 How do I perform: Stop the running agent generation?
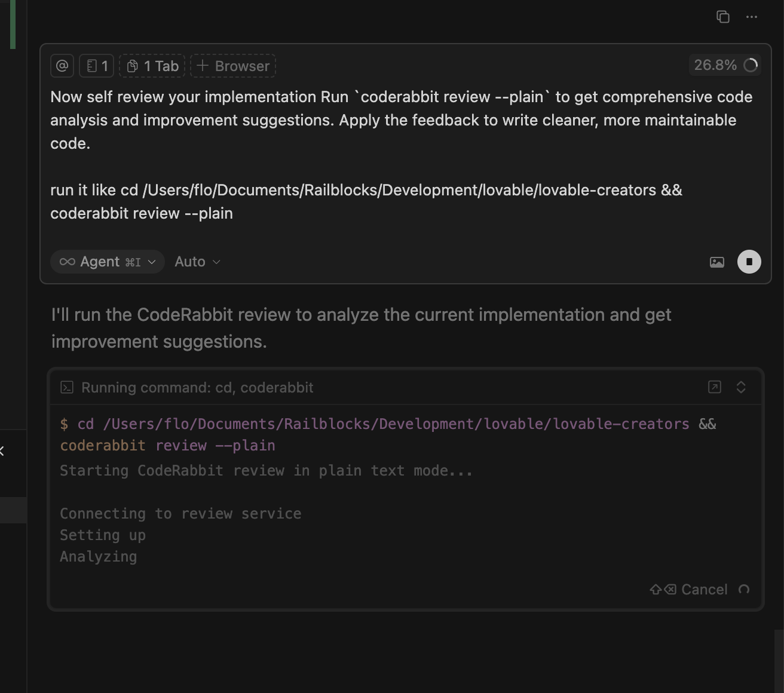point(749,262)
